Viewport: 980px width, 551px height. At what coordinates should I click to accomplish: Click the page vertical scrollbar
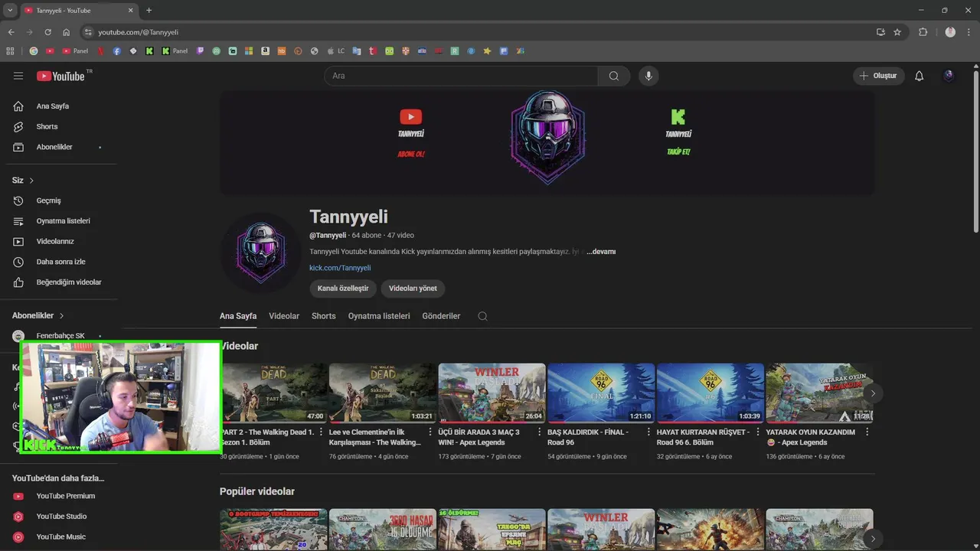975,153
